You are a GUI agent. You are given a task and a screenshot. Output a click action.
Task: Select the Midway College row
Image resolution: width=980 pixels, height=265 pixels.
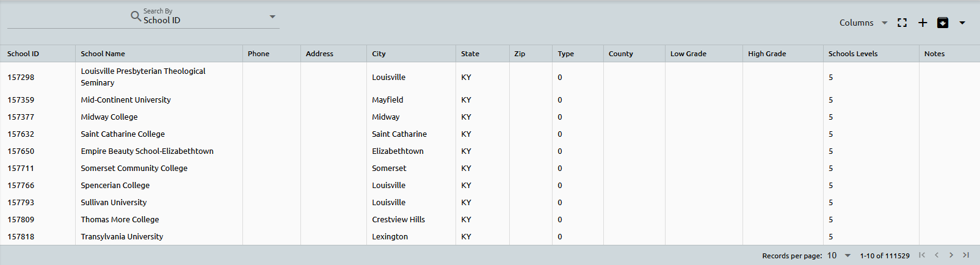point(109,117)
